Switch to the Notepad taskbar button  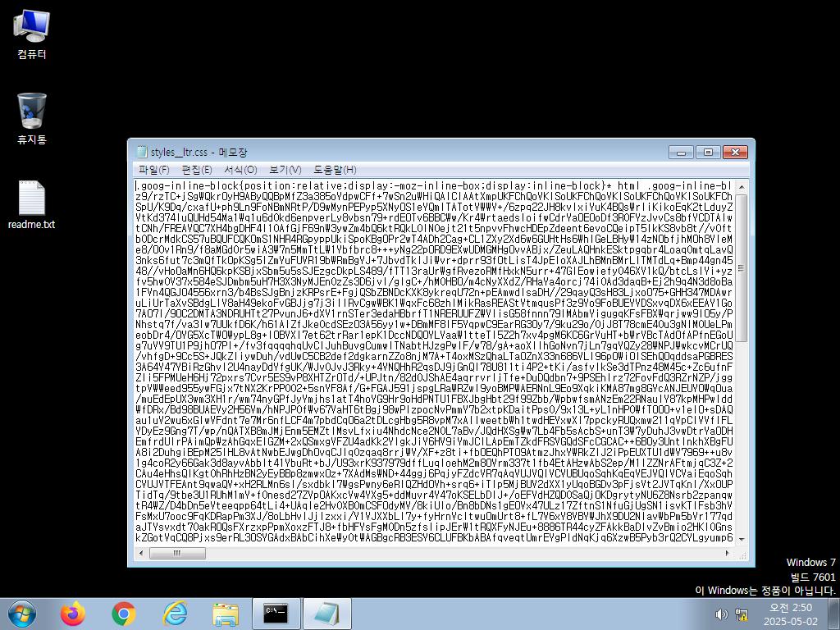coord(326,614)
